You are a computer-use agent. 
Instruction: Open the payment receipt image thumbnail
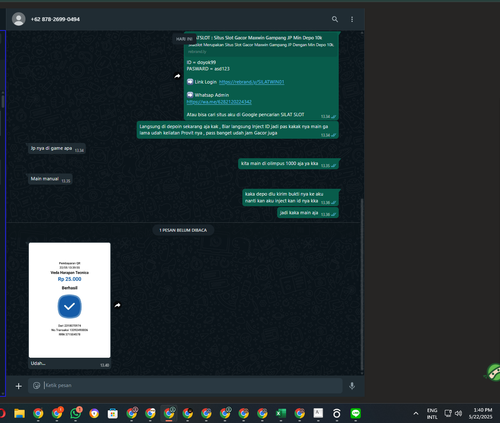[69, 300]
